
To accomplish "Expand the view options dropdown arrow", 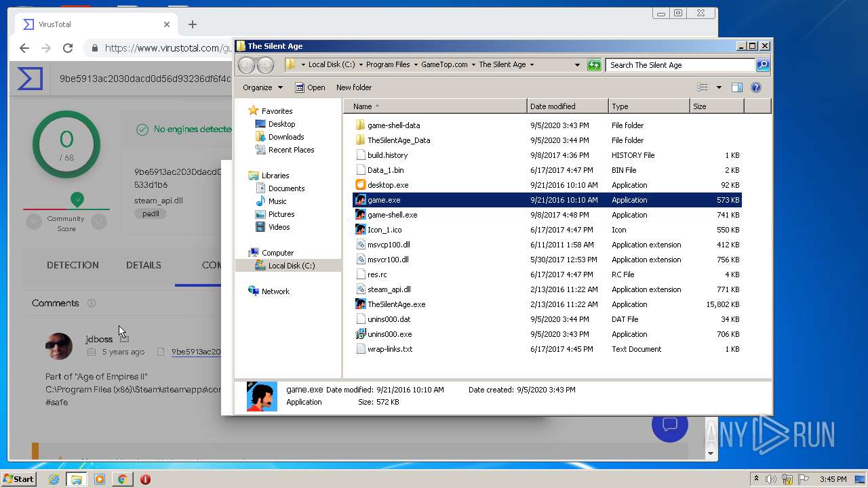I will click(719, 87).
